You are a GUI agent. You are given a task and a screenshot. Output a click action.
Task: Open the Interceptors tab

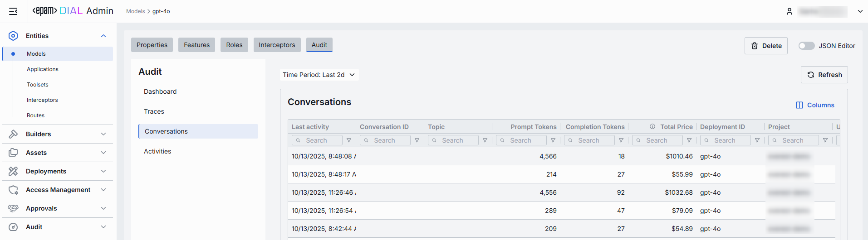[277, 45]
